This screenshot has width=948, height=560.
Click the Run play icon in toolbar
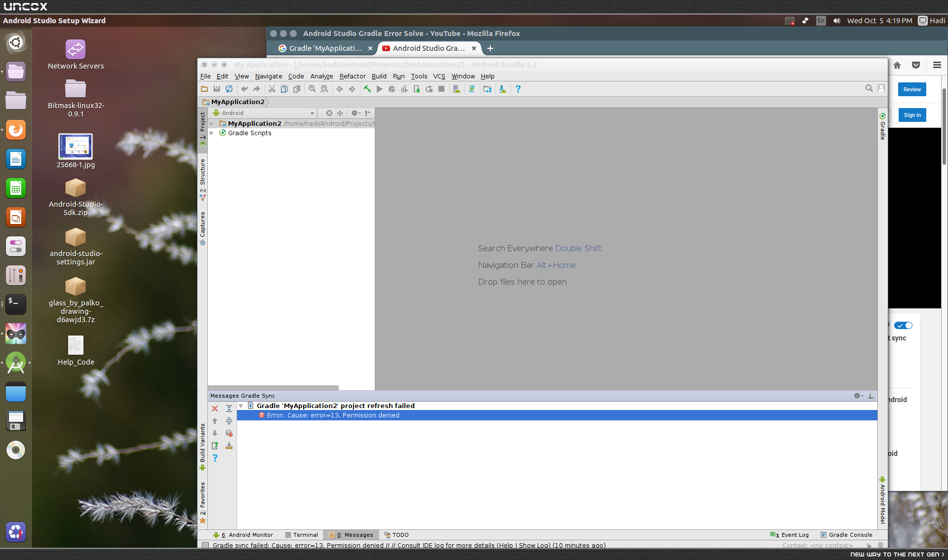pyautogui.click(x=380, y=89)
